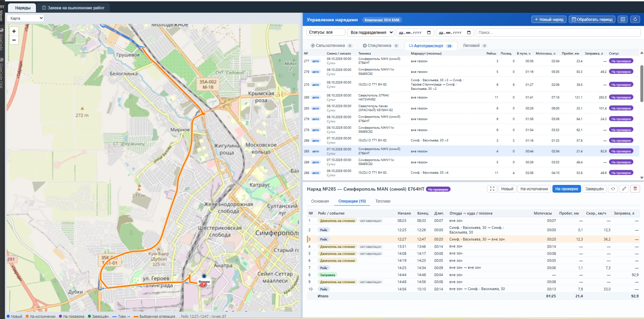Viewport: 644px width, 319px height.
Task: Click orders table vertical scrollbar
Action: (x=641, y=84)
